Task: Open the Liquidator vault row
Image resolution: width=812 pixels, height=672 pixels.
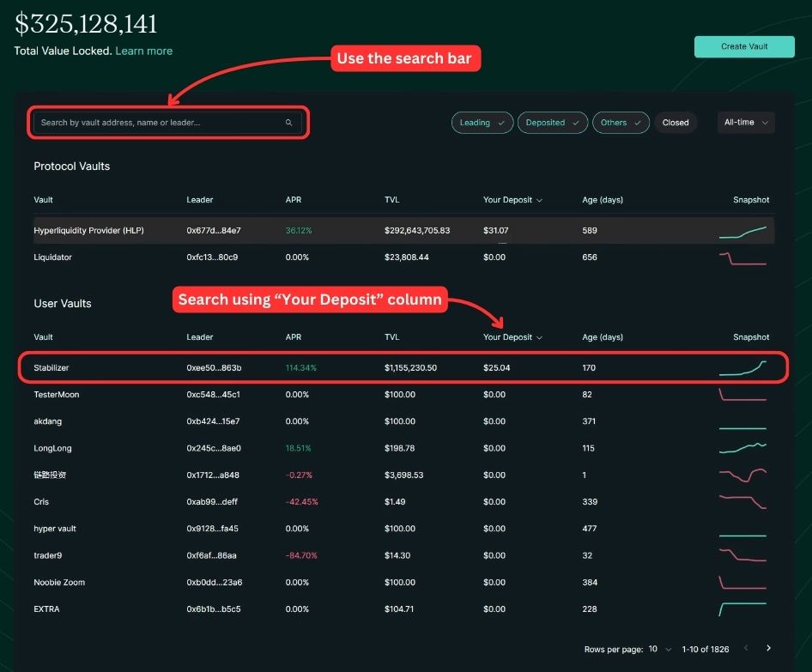Action: pyautogui.click(x=404, y=257)
